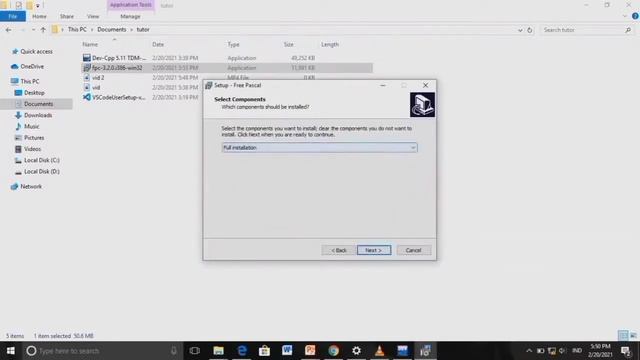Click Next in Free Pascal setup
640x360 pixels.
374,250
